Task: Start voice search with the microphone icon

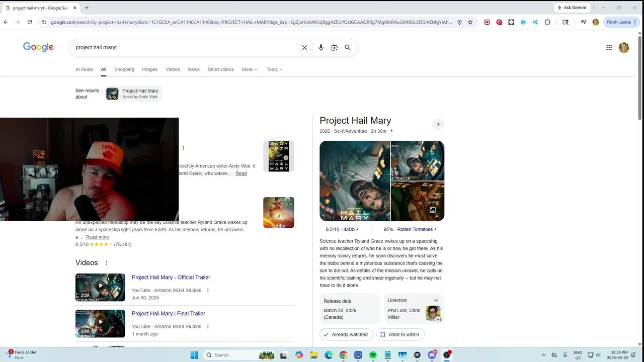Action: pyautogui.click(x=321, y=47)
